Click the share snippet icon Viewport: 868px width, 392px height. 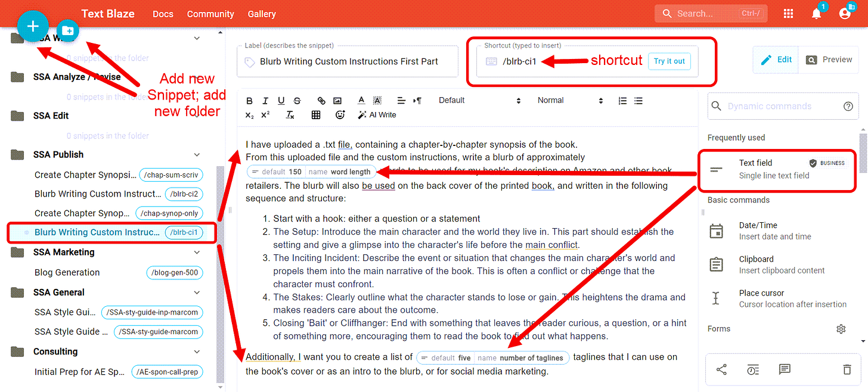[721, 370]
